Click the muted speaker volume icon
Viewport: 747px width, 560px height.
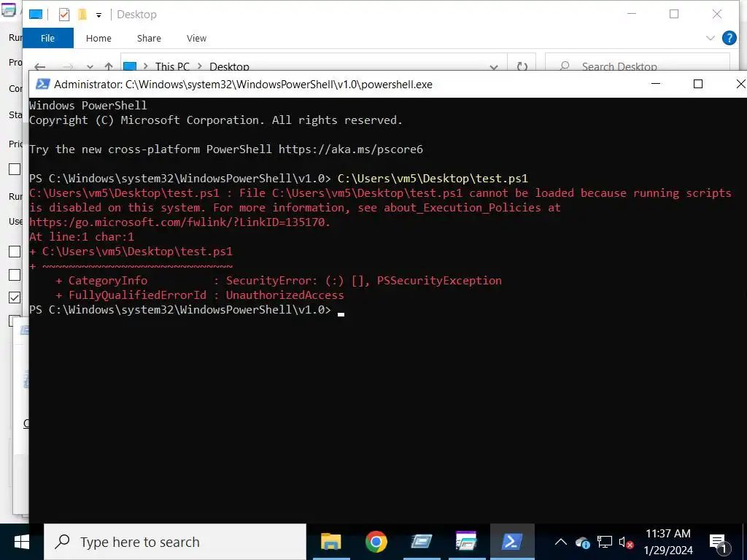[x=625, y=542]
